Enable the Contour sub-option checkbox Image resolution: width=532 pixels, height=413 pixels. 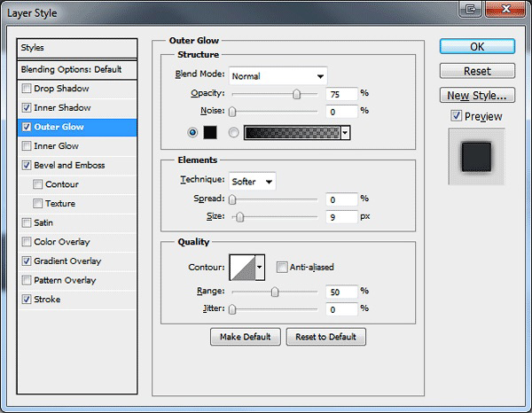click(x=37, y=184)
